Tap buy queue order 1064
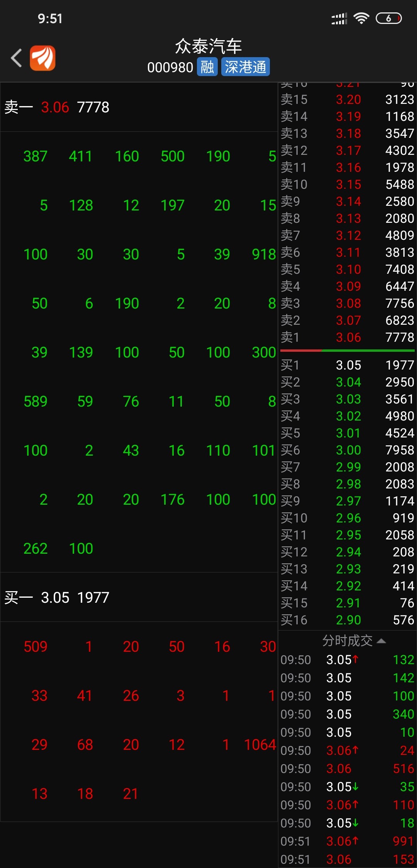Screen dimensions: 417x868 point(260,745)
